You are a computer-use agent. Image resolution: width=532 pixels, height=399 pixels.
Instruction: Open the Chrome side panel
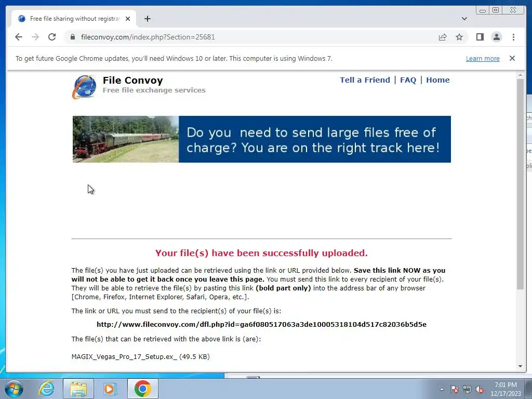480,37
